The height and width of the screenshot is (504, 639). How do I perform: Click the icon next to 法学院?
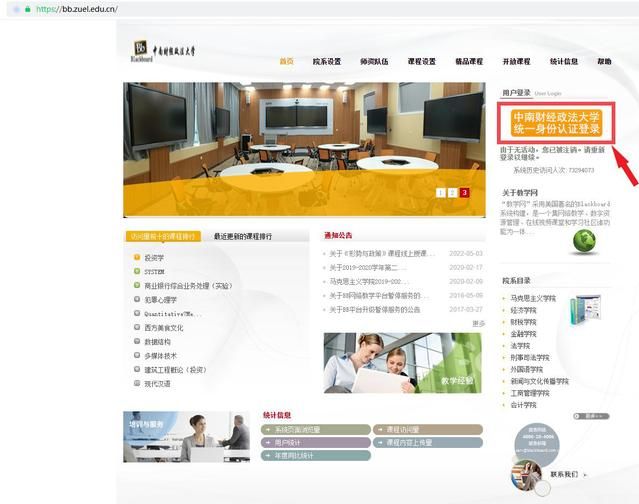(x=504, y=345)
